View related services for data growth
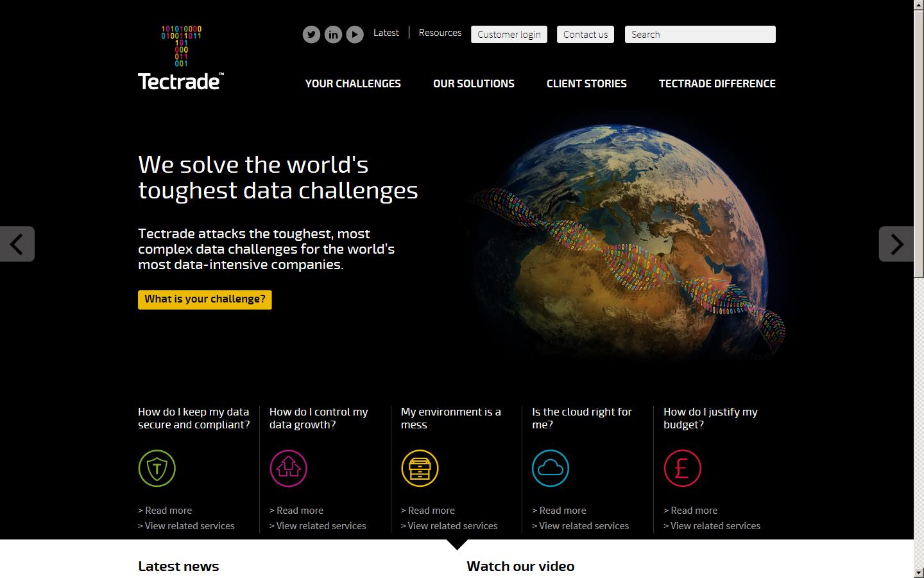This screenshot has height=578, width=924. click(318, 526)
